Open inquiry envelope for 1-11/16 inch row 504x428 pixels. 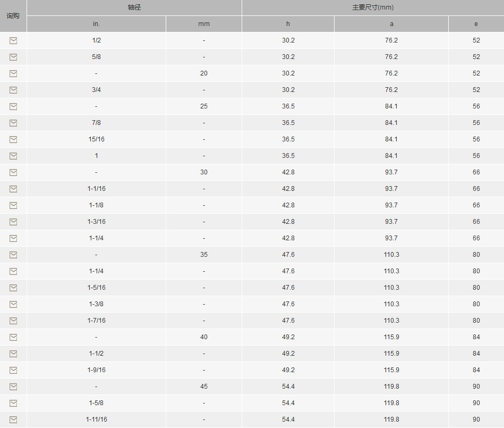click(13, 419)
